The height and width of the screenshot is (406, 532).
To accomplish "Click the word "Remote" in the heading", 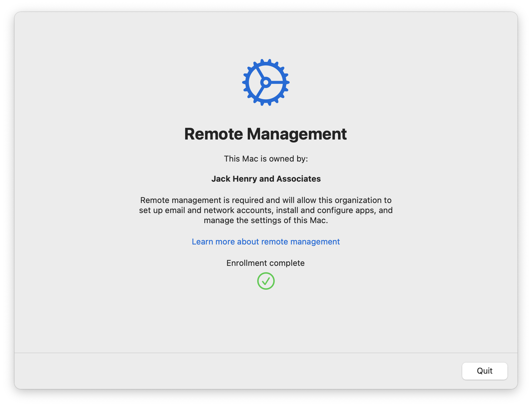I will [213, 134].
